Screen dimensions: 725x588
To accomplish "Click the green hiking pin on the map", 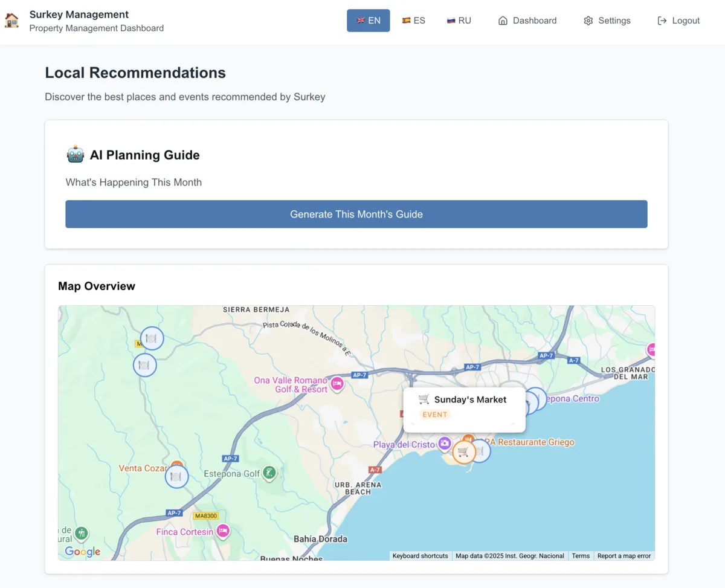I will point(82,534).
